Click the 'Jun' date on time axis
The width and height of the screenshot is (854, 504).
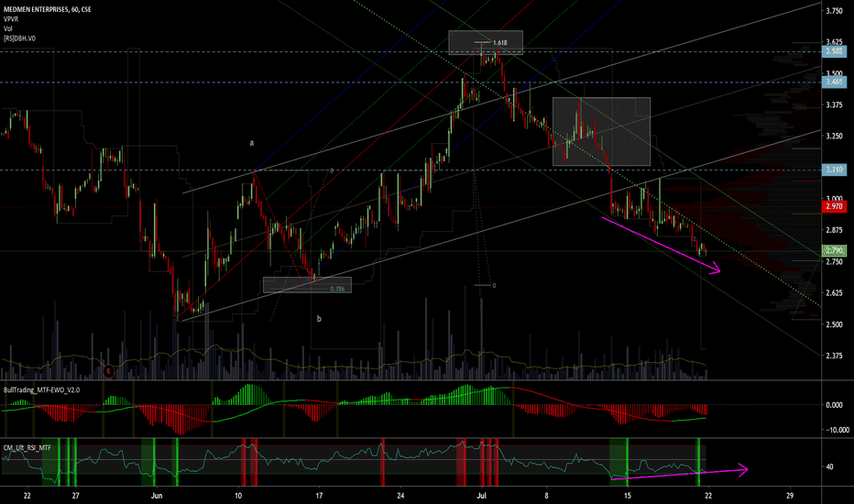click(x=157, y=496)
